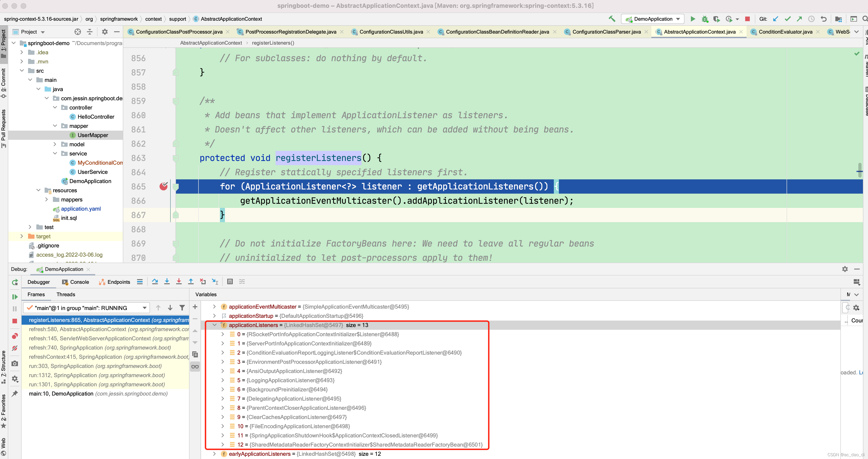Open the DemoApplication run configuration dropdown
This screenshot has height=459, width=868.
coord(652,19)
